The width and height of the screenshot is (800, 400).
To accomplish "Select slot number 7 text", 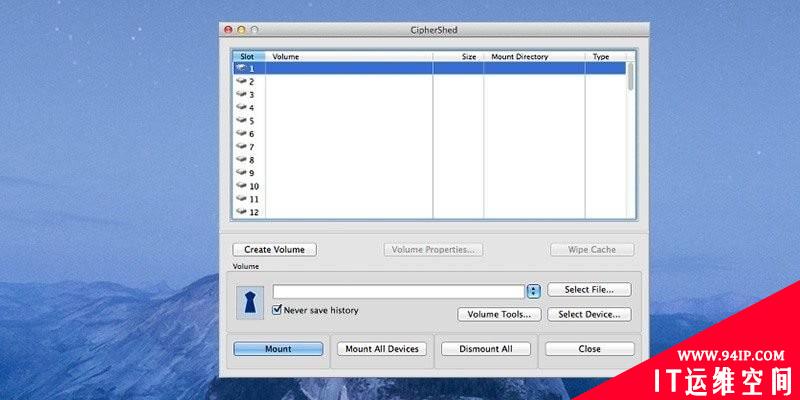I will pyautogui.click(x=252, y=147).
